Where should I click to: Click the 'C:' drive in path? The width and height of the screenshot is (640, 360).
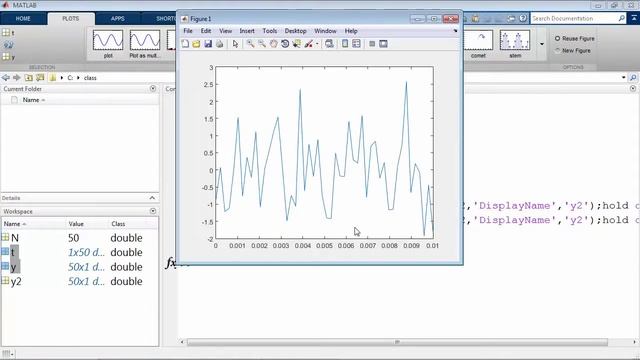(x=70, y=78)
